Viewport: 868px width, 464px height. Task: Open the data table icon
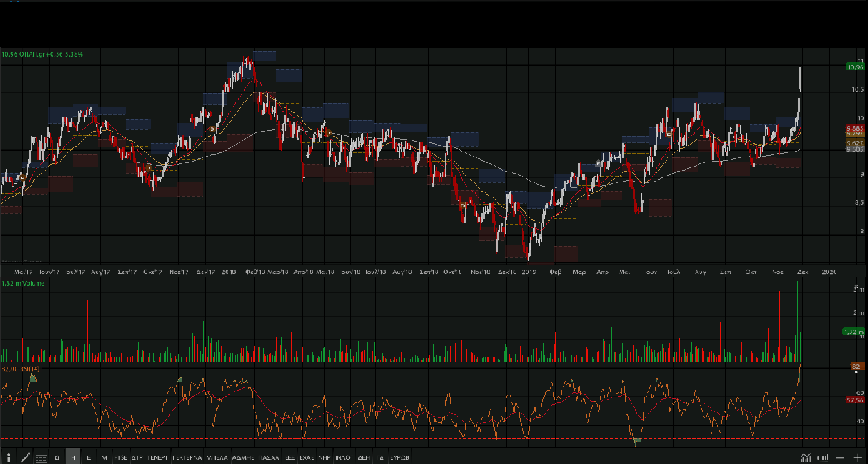(41, 457)
